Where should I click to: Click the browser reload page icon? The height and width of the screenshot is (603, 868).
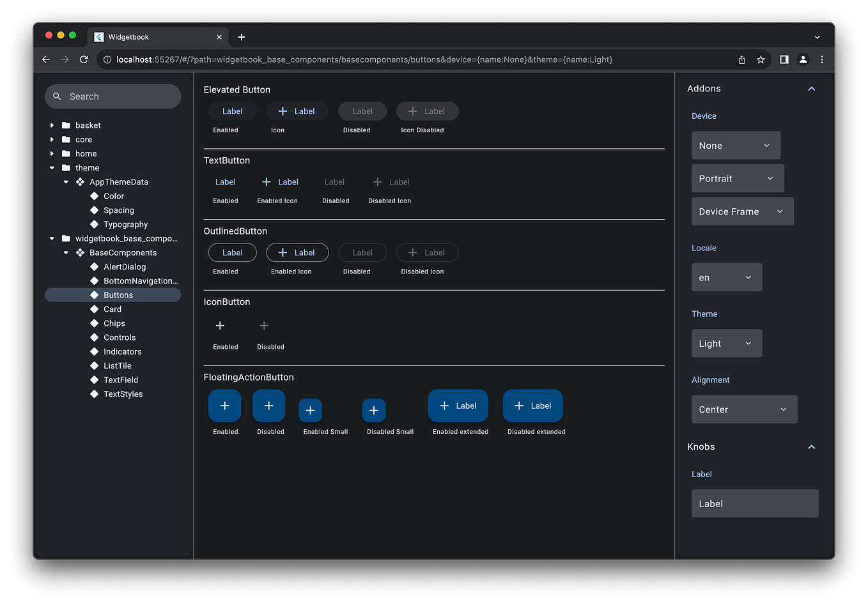[x=84, y=59]
